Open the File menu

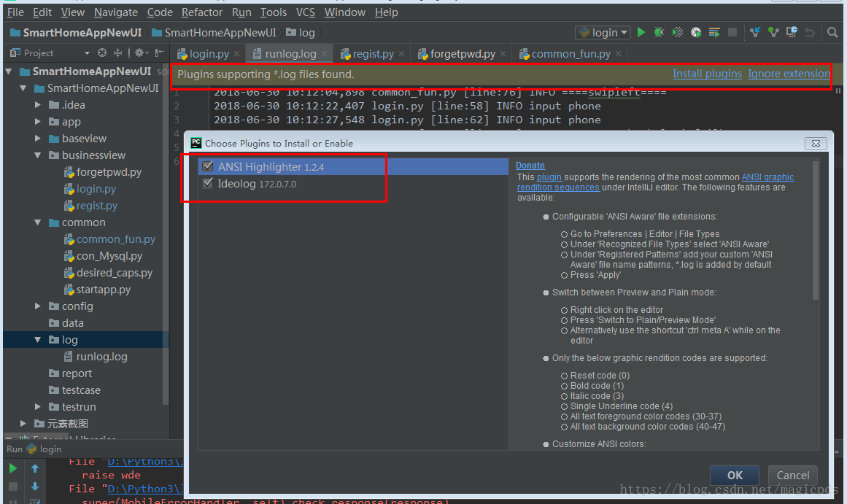pyautogui.click(x=15, y=12)
